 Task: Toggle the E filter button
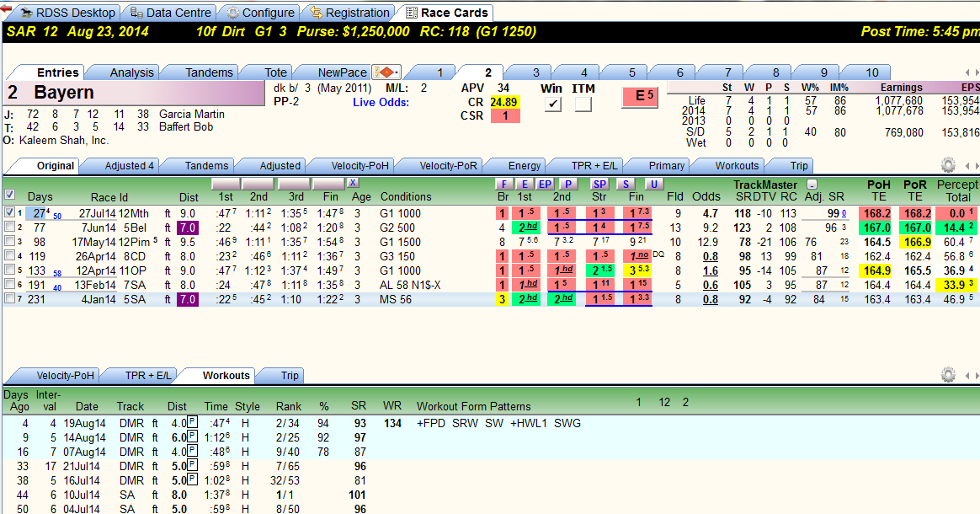click(x=525, y=184)
